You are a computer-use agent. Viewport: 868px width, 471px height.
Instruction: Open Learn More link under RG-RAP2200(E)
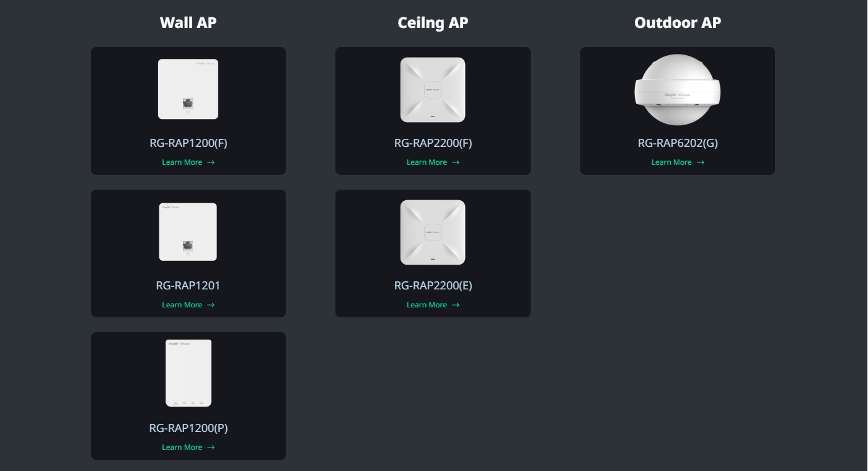point(433,305)
